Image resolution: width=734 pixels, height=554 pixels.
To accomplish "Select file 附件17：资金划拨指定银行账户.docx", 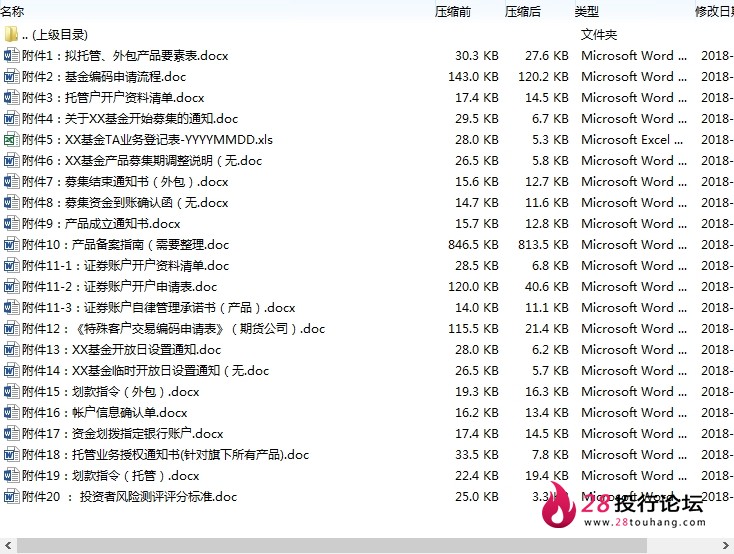I will tap(123, 434).
